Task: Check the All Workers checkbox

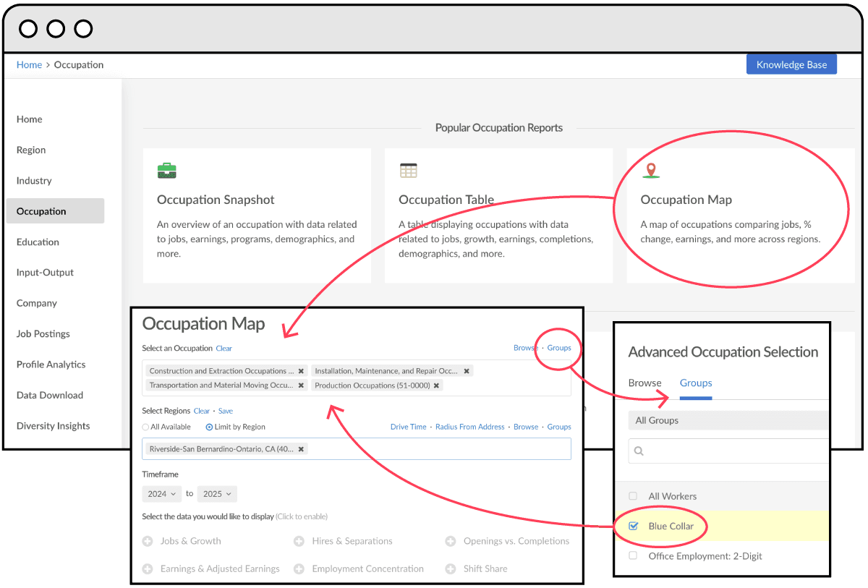Action: click(633, 496)
